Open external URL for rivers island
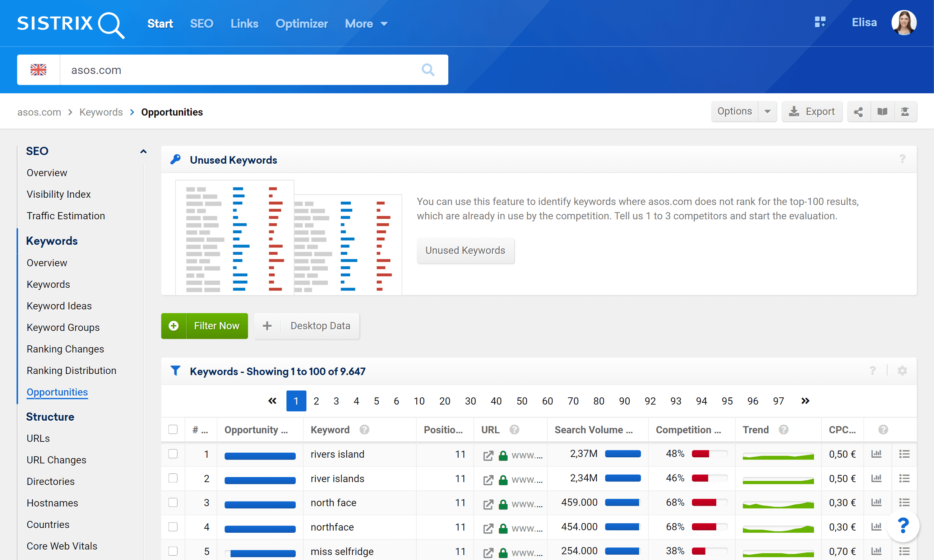This screenshot has width=934, height=560. [488, 455]
